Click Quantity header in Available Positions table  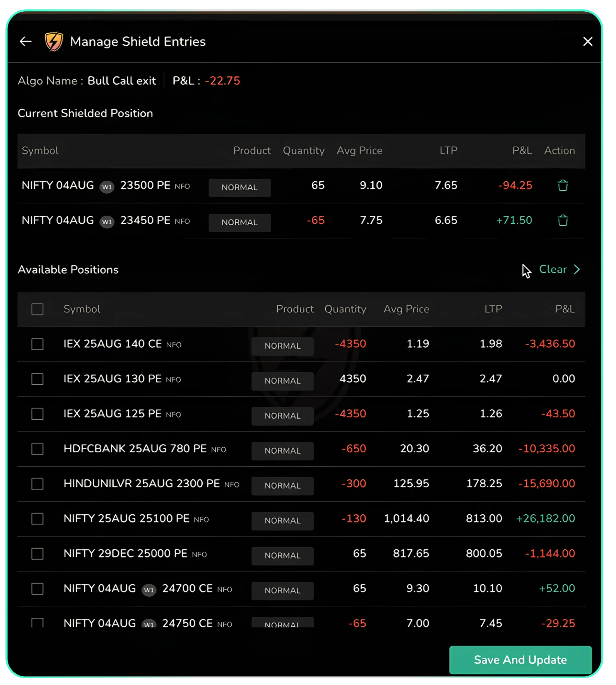coord(345,309)
